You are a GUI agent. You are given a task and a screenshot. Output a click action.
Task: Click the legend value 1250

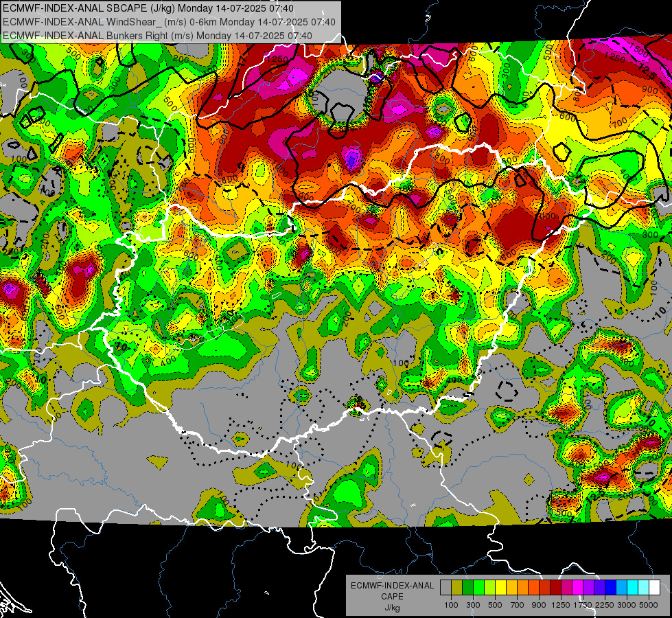coord(561,605)
